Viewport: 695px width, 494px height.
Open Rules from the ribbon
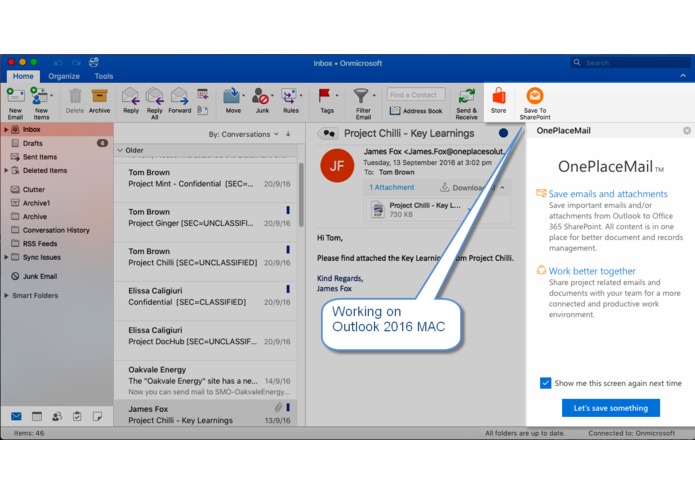pyautogui.click(x=289, y=96)
